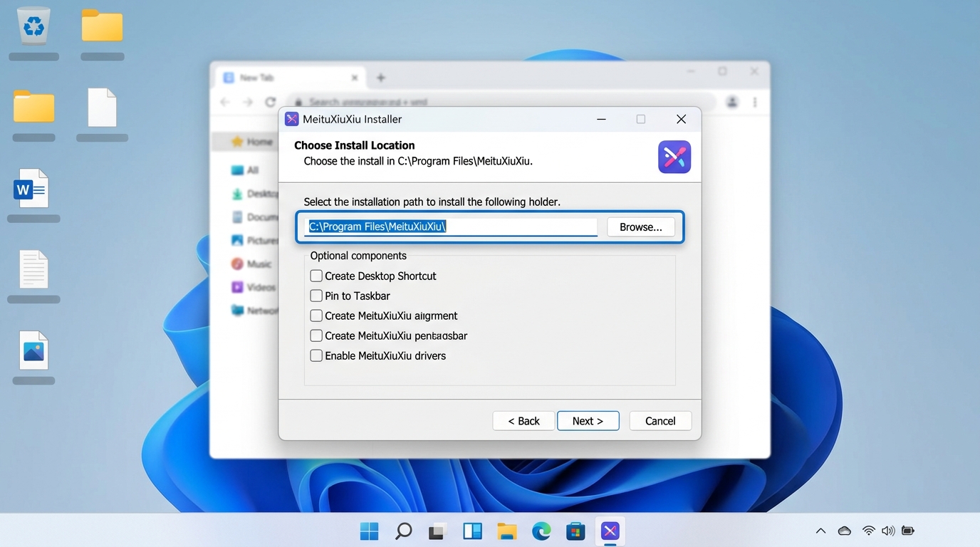Select the New Tab browser tab
Screen dimensions: 980x547
(x=291, y=78)
